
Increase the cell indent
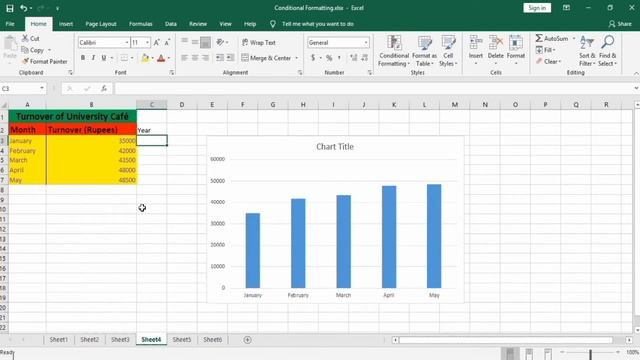point(231,58)
